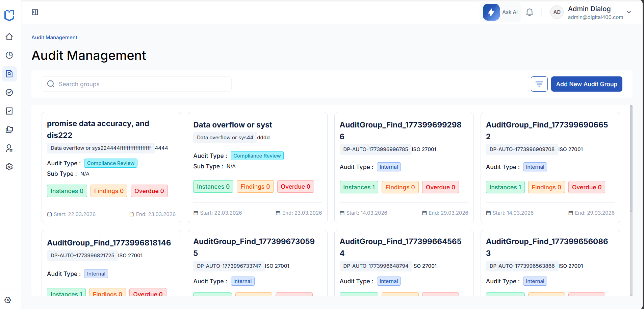644x309 pixels.
Task: Focus the Search groups field
Action: 136,84
